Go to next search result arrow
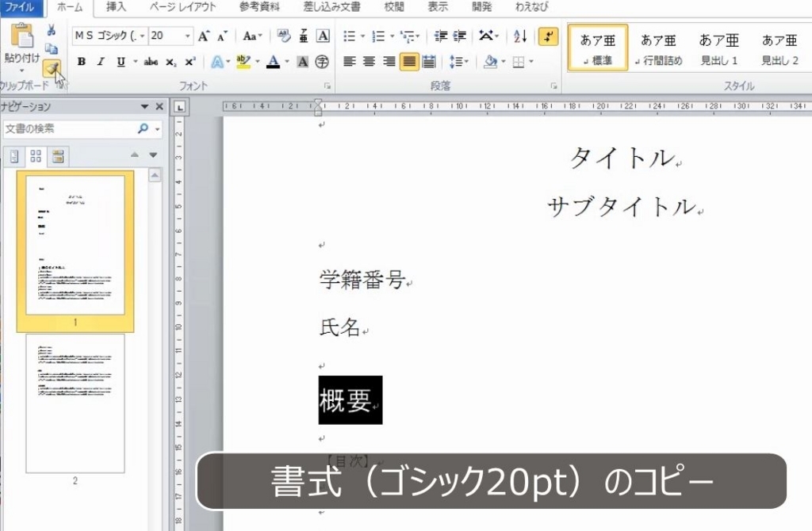Screen dimensions: 812x531 click(153, 155)
